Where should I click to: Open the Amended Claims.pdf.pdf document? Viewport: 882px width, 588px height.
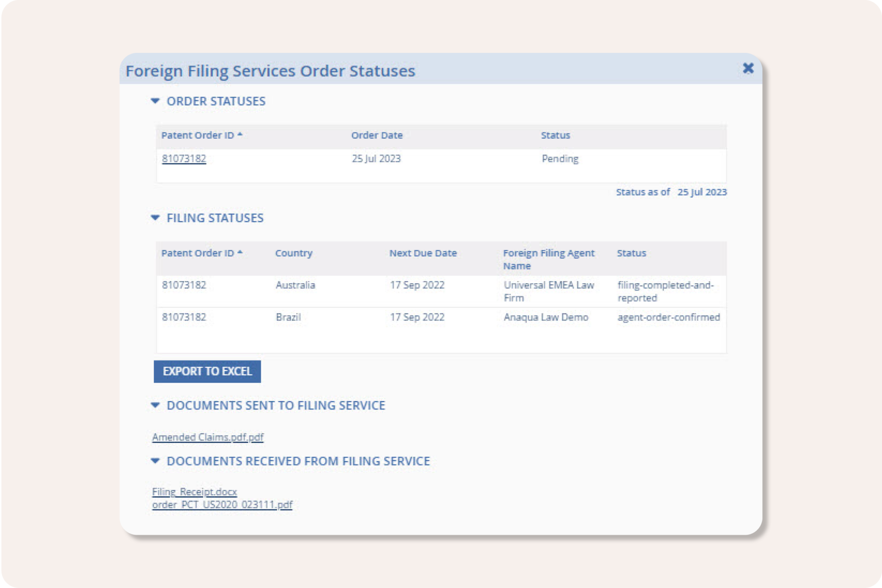208,436
